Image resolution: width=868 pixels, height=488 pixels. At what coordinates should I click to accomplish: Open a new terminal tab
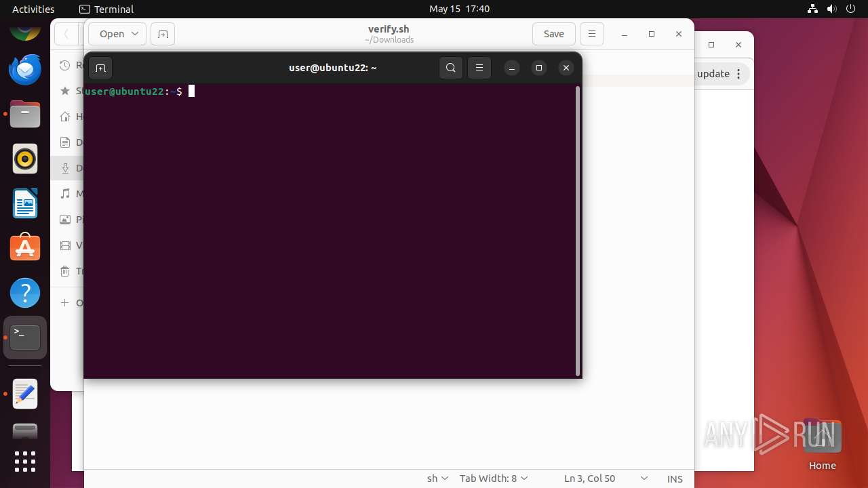pos(100,68)
